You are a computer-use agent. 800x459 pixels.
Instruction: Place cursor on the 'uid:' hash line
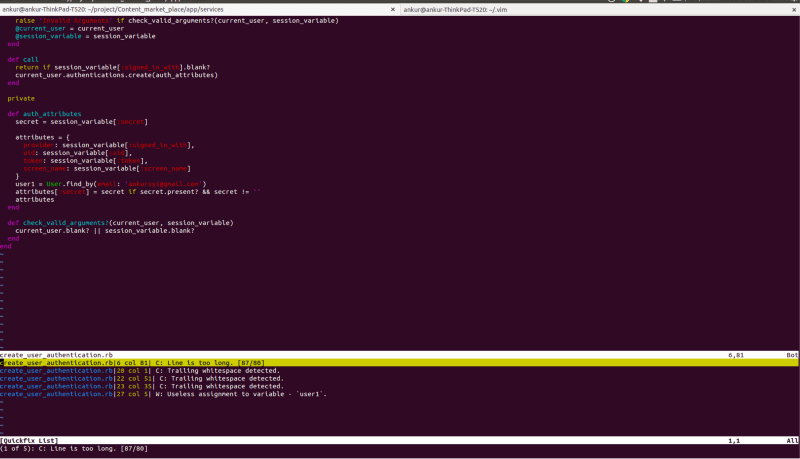[x=78, y=153]
